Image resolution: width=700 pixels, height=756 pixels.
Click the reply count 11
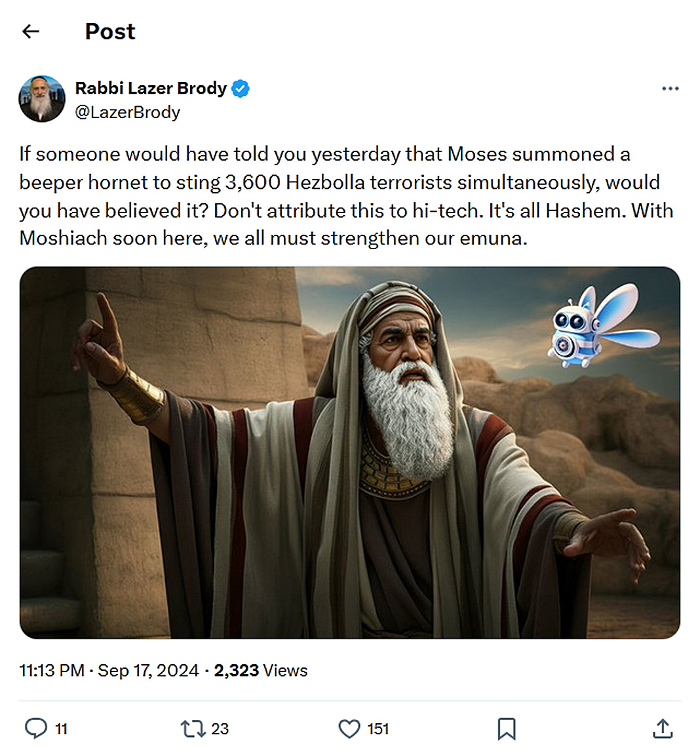coord(61,729)
